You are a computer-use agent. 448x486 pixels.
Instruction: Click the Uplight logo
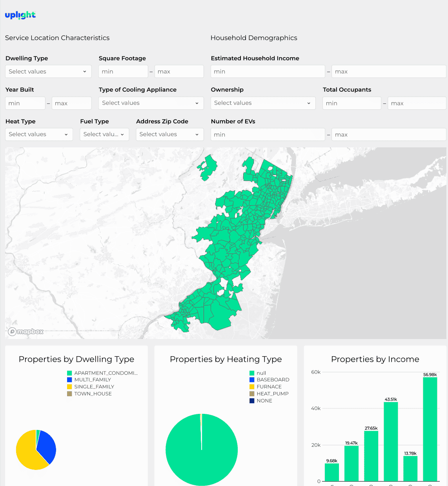coord(20,15)
